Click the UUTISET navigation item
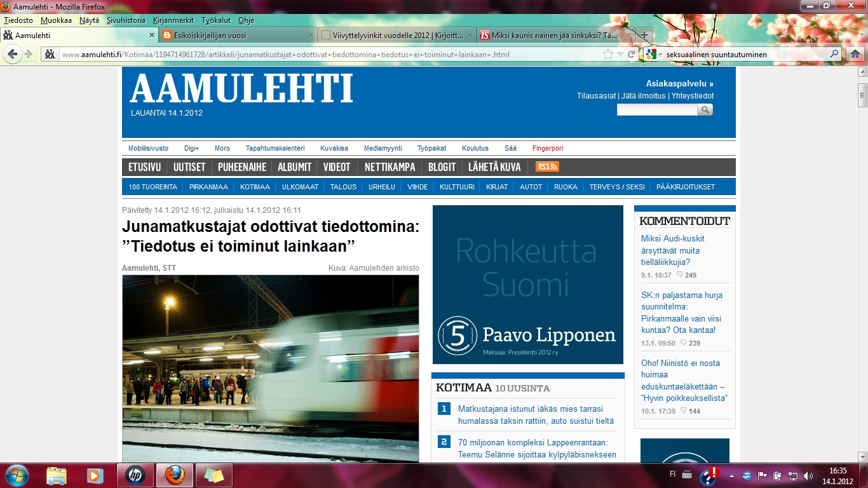The height and width of the screenshot is (488, 868). (189, 167)
